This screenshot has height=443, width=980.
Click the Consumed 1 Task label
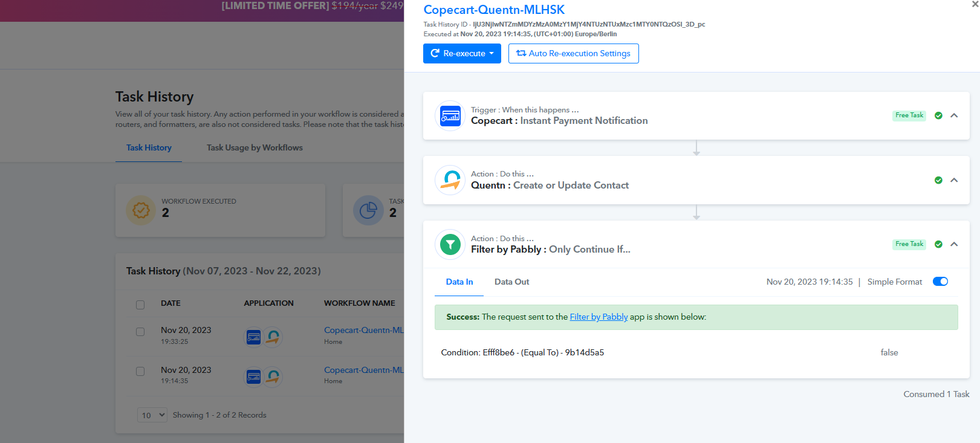coord(936,394)
